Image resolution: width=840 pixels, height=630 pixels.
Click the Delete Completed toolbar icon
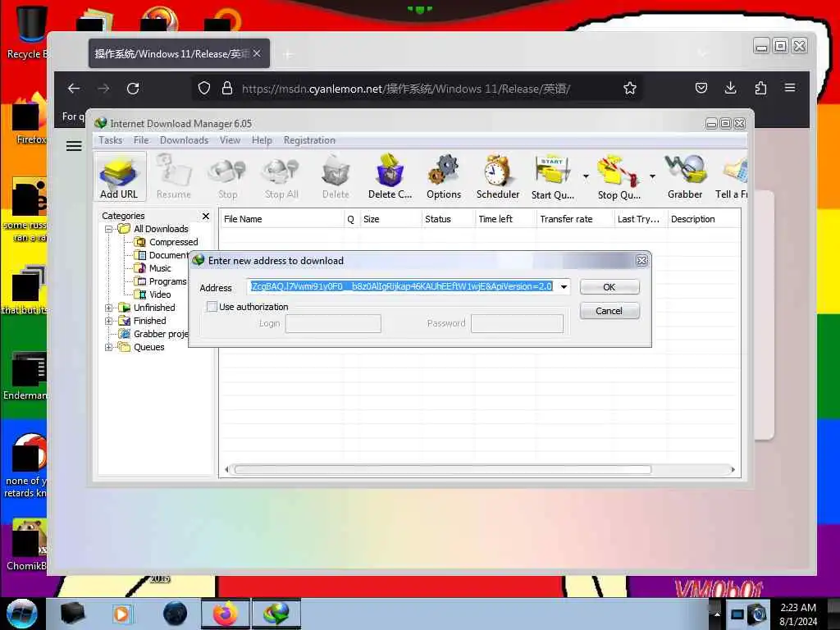390,176
